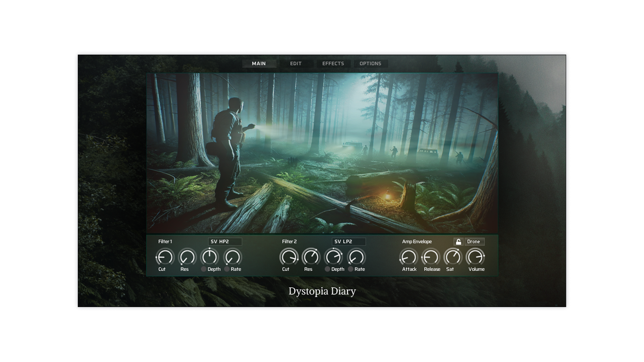The image size is (644, 362).
Task: Toggle the Filter 2 Rate LED button
Action: (x=351, y=269)
